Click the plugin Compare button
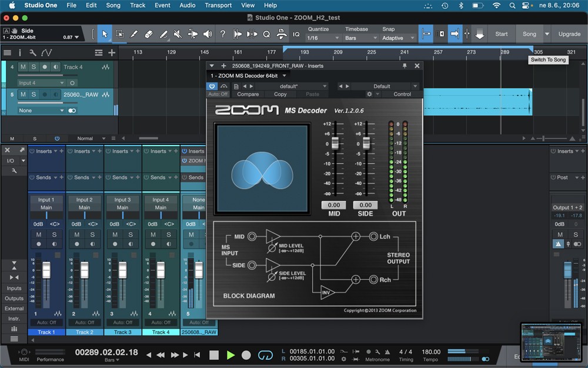Screen dimensions: 588x368 [x=248, y=94]
